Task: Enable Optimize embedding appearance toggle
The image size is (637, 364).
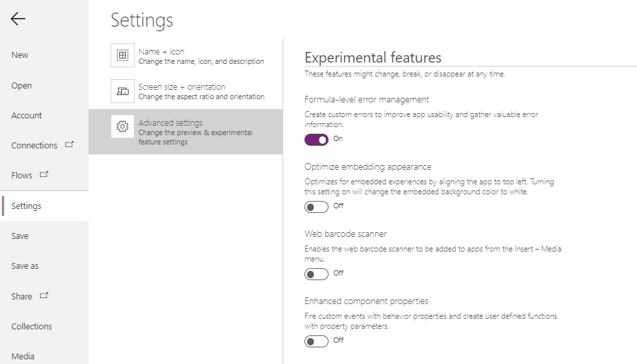Action: coord(317,207)
